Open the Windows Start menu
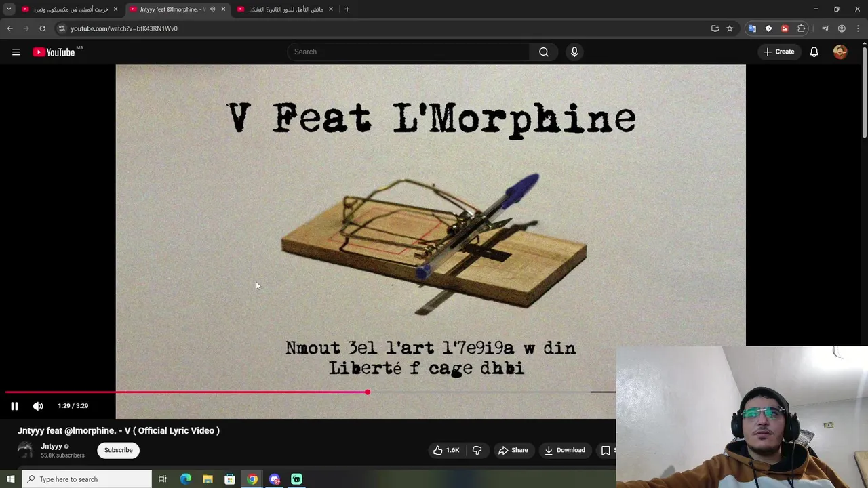 click(10, 479)
